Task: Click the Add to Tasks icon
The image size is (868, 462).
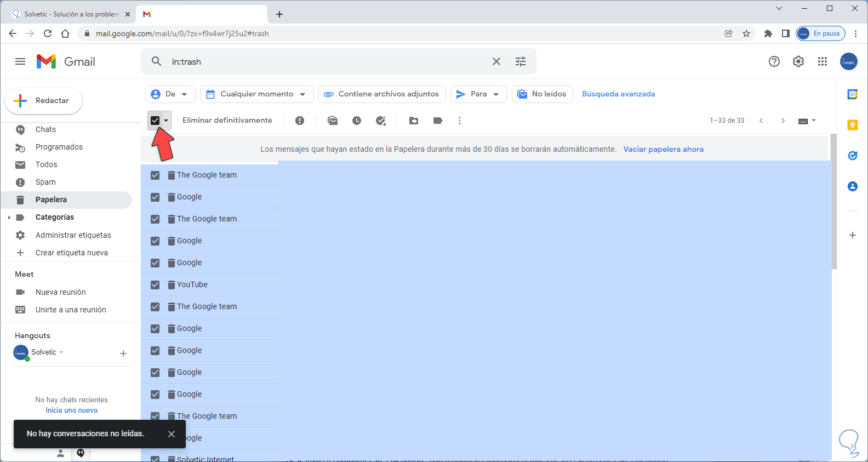Action: click(381, 121)
